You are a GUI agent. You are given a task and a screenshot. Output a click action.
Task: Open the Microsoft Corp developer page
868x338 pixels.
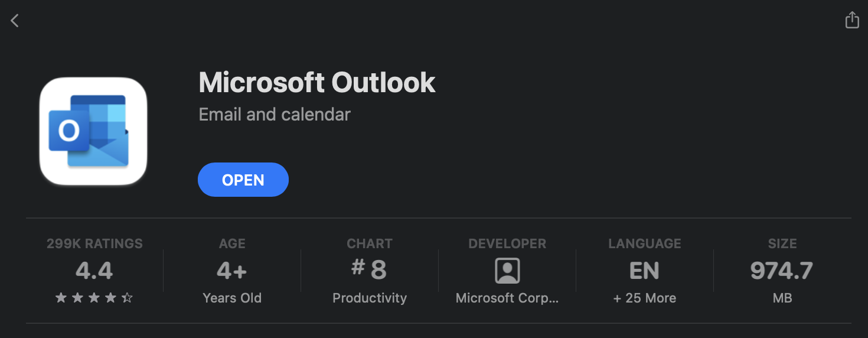click(x=507, y=298)
